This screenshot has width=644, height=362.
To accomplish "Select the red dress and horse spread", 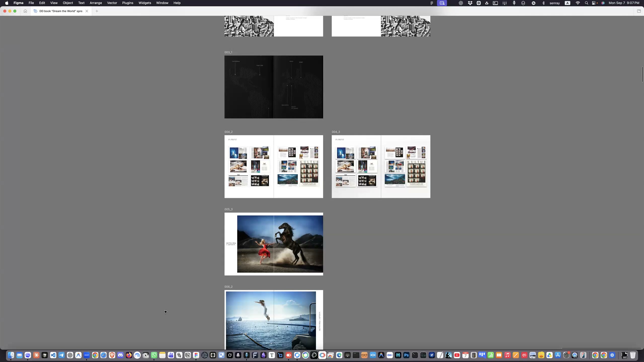I will 274,244.
